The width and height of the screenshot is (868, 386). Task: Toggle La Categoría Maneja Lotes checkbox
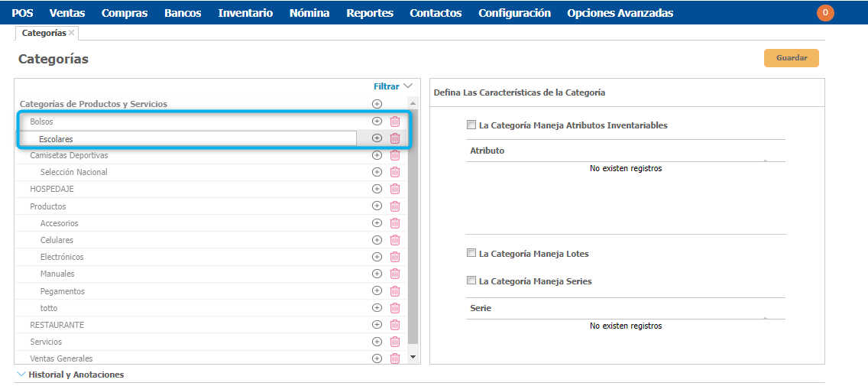click(x=471, y=253)
